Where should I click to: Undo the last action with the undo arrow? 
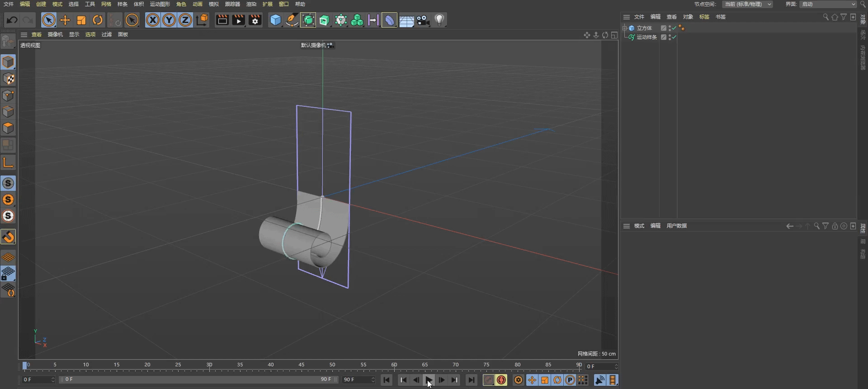click(12, 20)
